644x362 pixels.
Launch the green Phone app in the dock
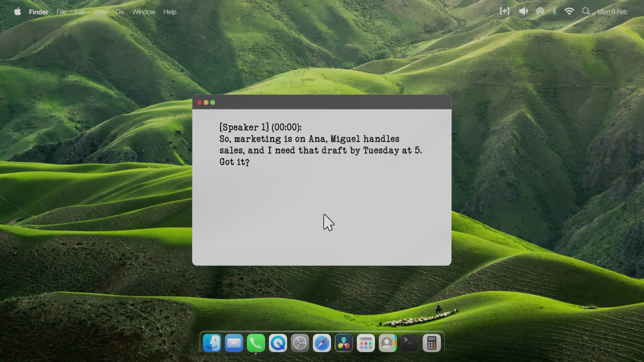[256, 343]
